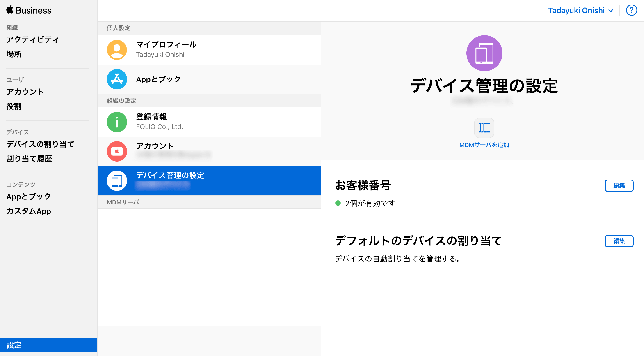Click the green status dot
This screenshot has height=356, width=644.
[338, 203]
